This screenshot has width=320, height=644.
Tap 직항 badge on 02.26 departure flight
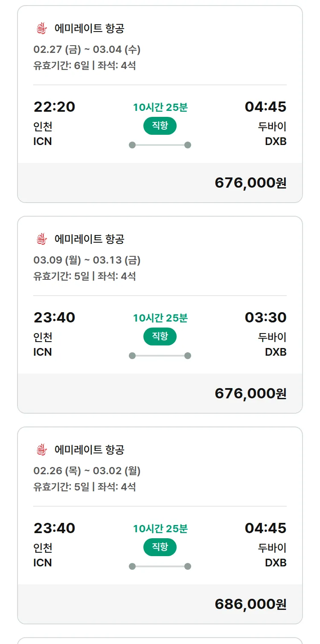(x=160, y=547)
